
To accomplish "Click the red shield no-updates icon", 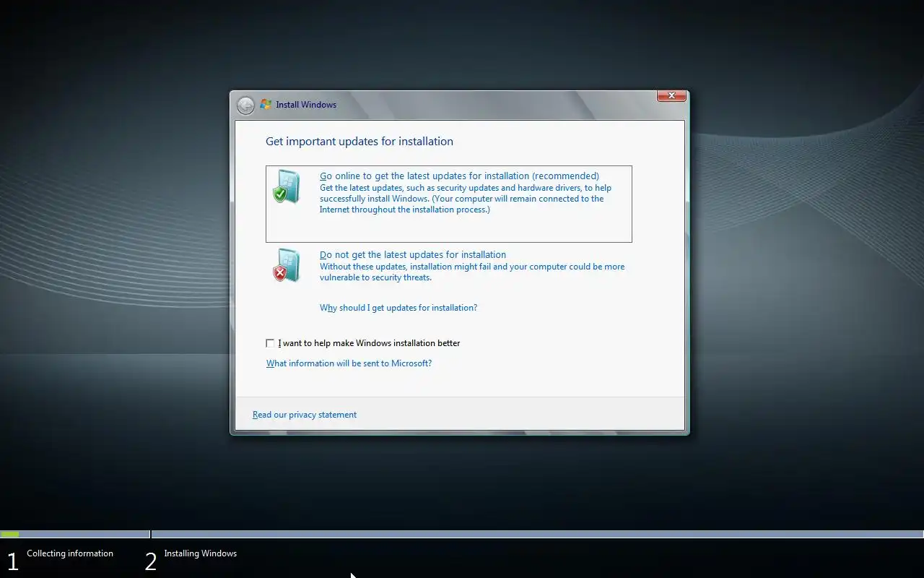I will [x=287, y=266].
